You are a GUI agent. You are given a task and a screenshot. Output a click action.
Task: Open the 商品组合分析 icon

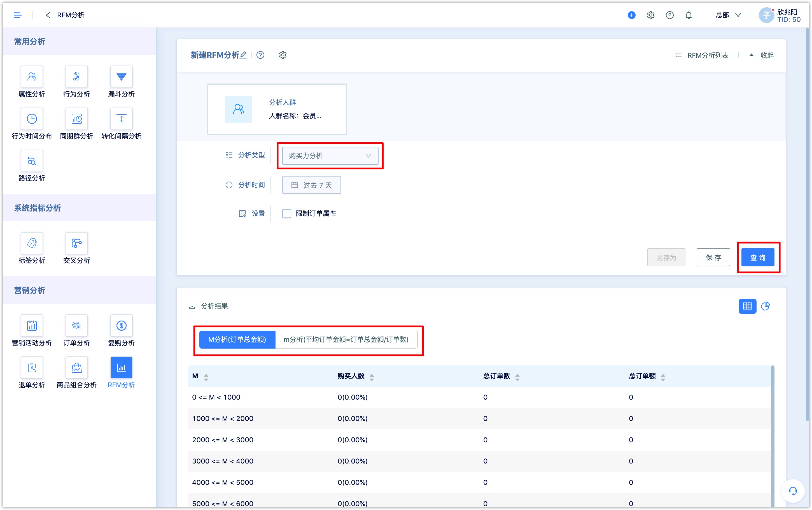pos(76,368)
